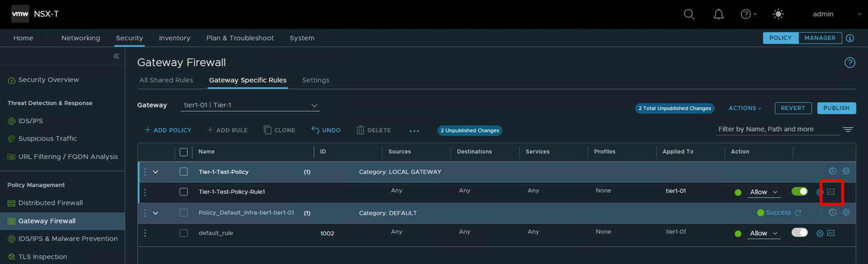Open the System menu
Viewport: 868px width, 264px height.
pos(302,38)
